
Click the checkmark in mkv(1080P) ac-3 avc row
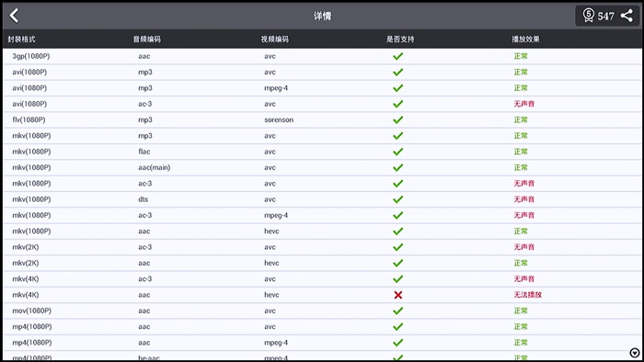(x=398, y=183)
